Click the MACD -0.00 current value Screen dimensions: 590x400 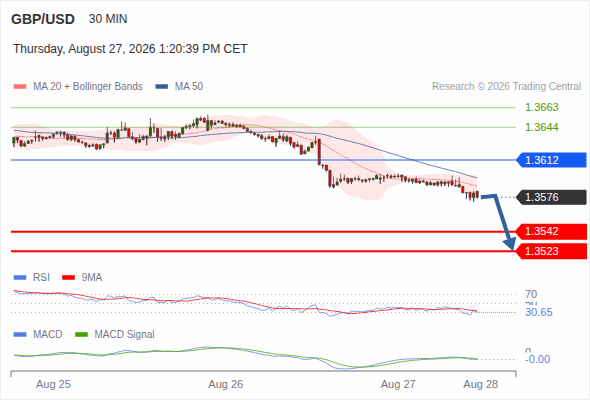(x=538, y=359)
